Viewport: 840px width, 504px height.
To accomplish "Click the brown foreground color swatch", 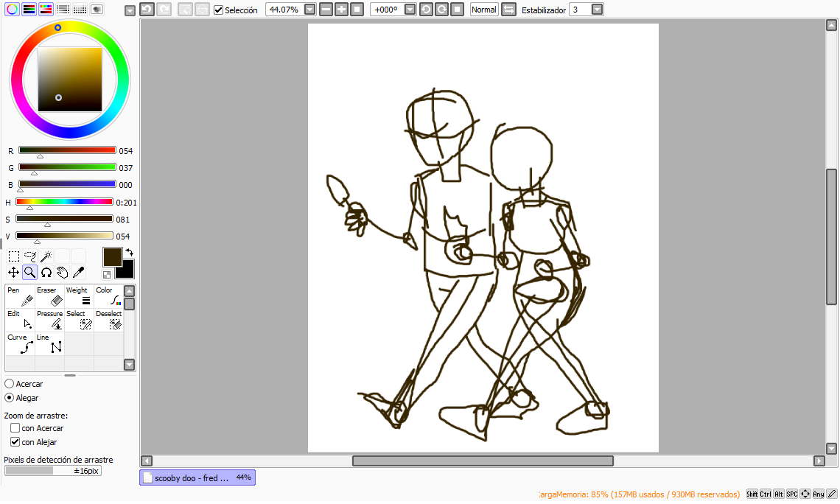I will coord(112,256).
